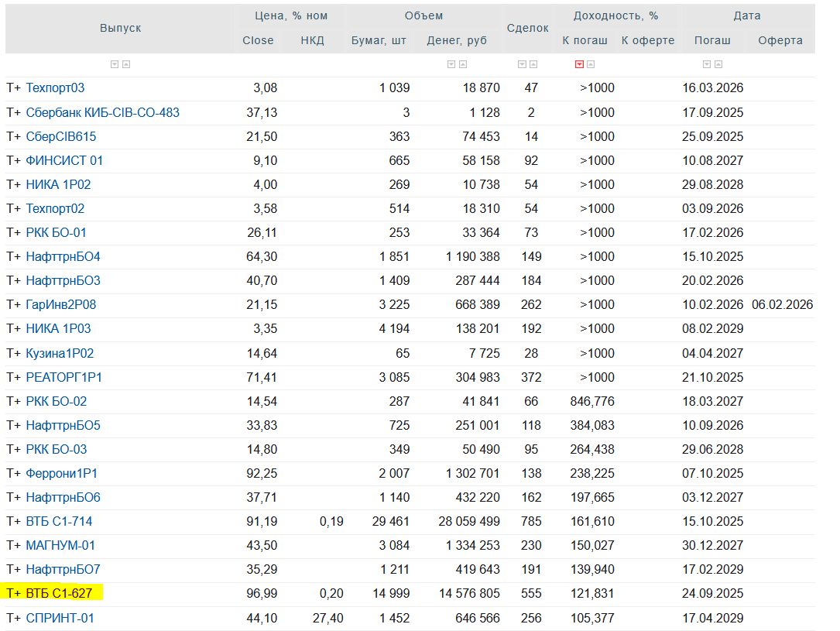Open the РКК БО-03 bond link
Screen dimensions: 840x631
point(57,449)
